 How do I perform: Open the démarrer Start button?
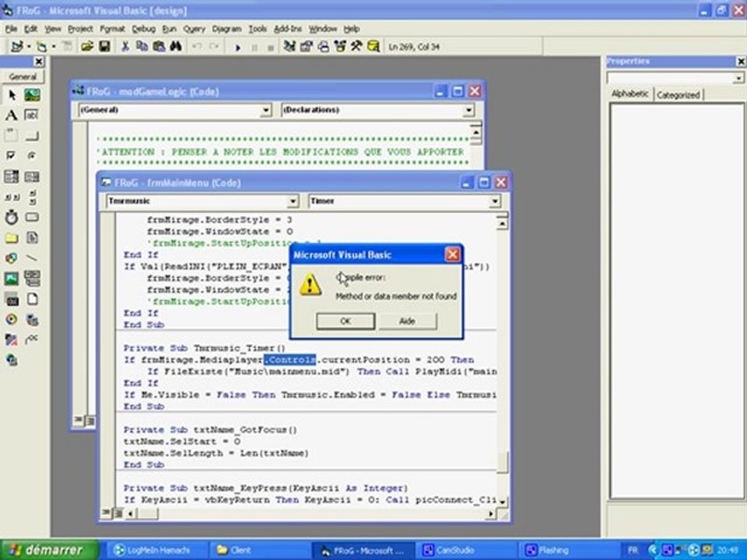click(49, 550)
